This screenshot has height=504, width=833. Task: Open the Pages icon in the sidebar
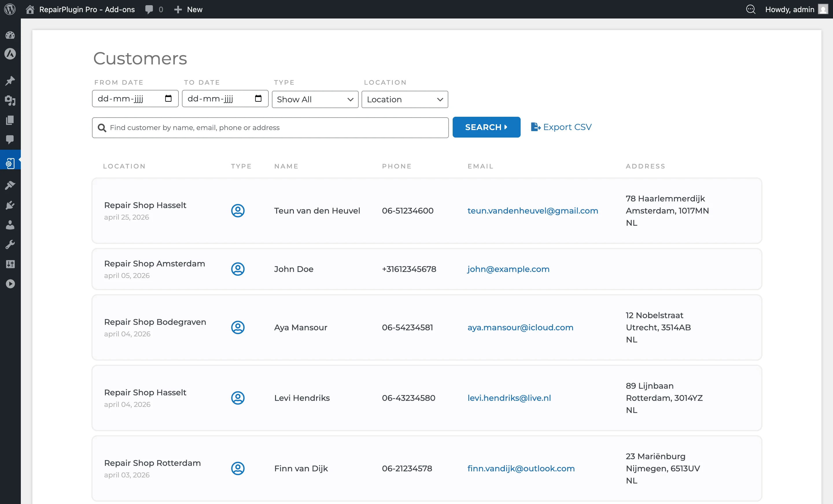[10, 120]
